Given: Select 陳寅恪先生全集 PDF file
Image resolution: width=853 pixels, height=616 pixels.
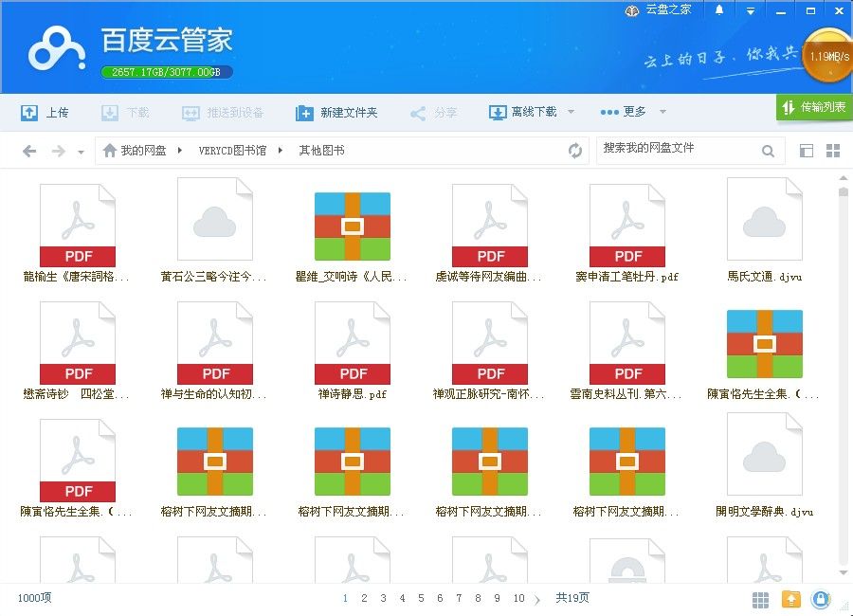Looking at the screenshot, I should (x=78, y=469).
